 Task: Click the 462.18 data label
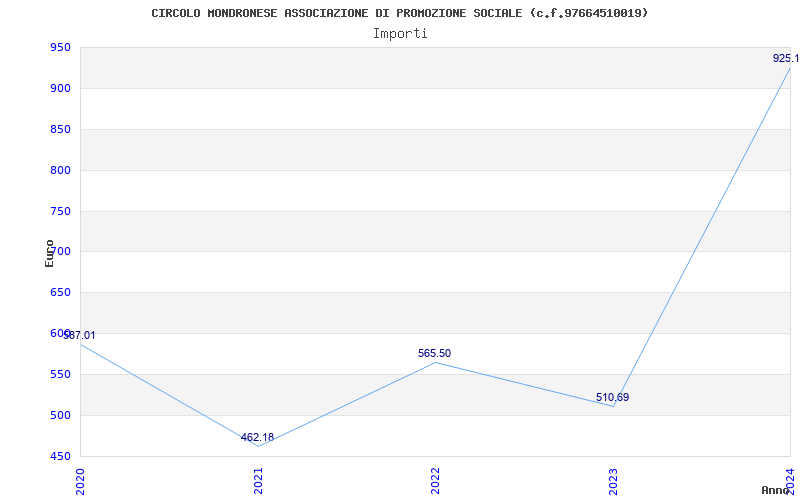(x=257, y=437)
